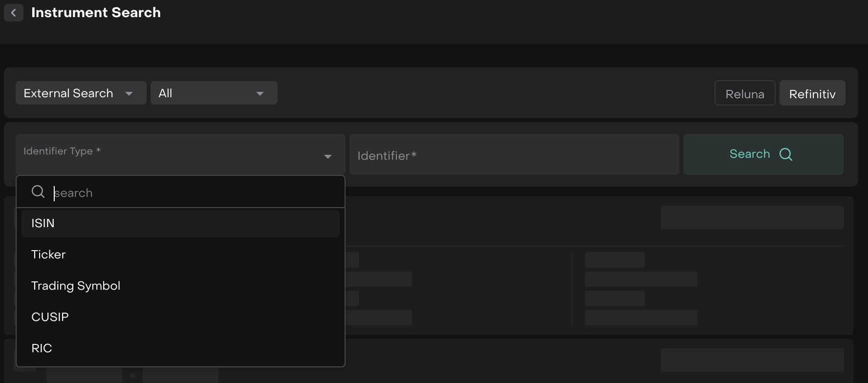This screenshot has width=868, height=383.
Task: Click the magnifier icon in the dropdown search
Action: click(38, 192)
